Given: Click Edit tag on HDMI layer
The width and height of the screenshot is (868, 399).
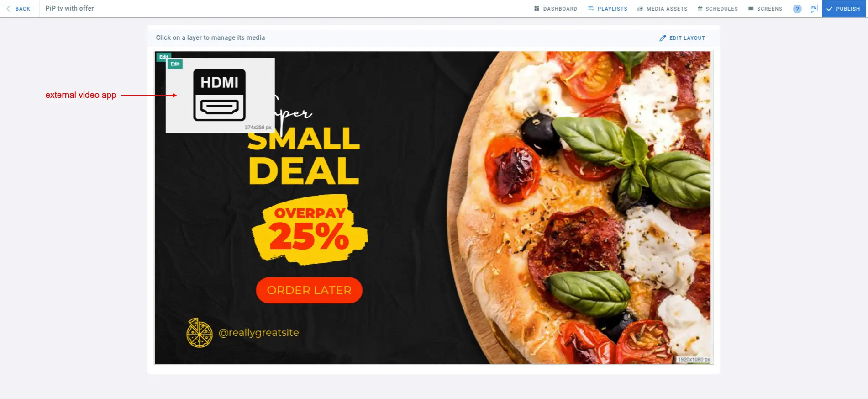Looking at the screenshot, I should pos(175,64).
